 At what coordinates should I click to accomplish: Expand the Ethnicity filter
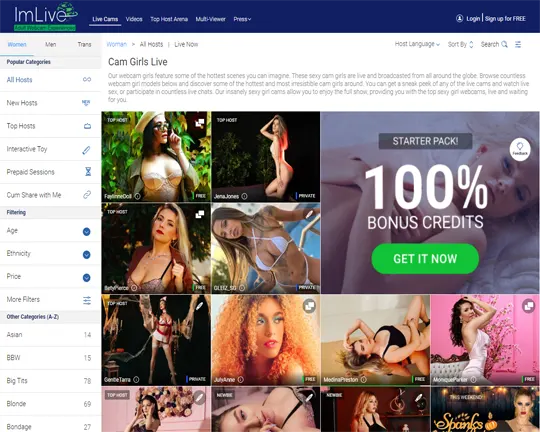(86, 255)
